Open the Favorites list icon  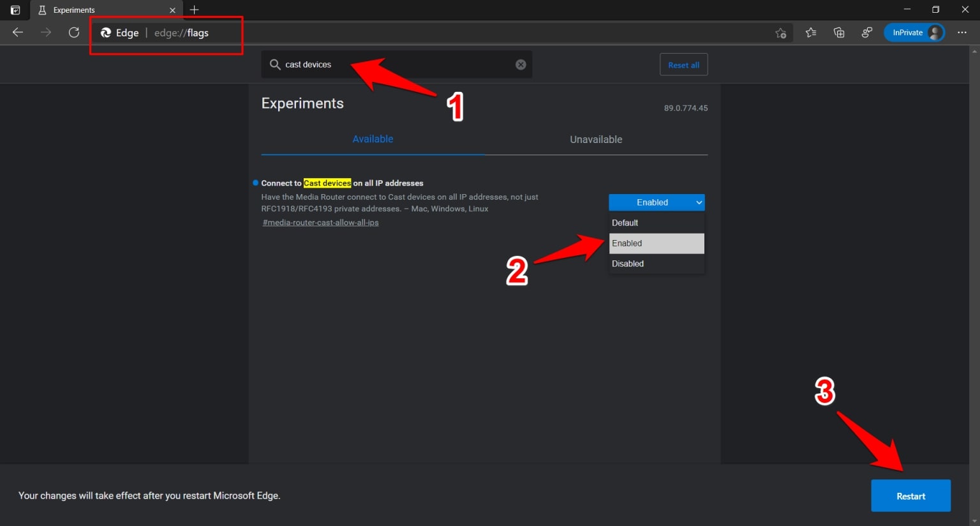(x=810, y=33)
